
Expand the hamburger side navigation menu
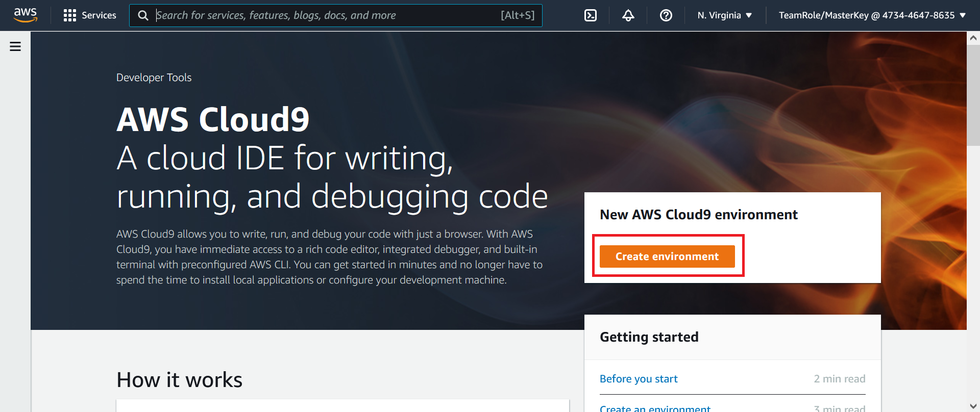tap(15, 46)
